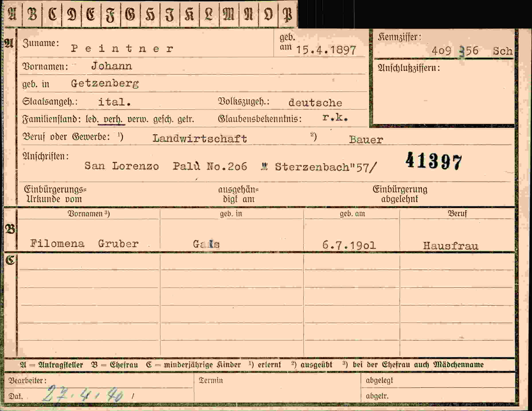Click the wife's birth date "6.7.1901"

tap(349, 245)
